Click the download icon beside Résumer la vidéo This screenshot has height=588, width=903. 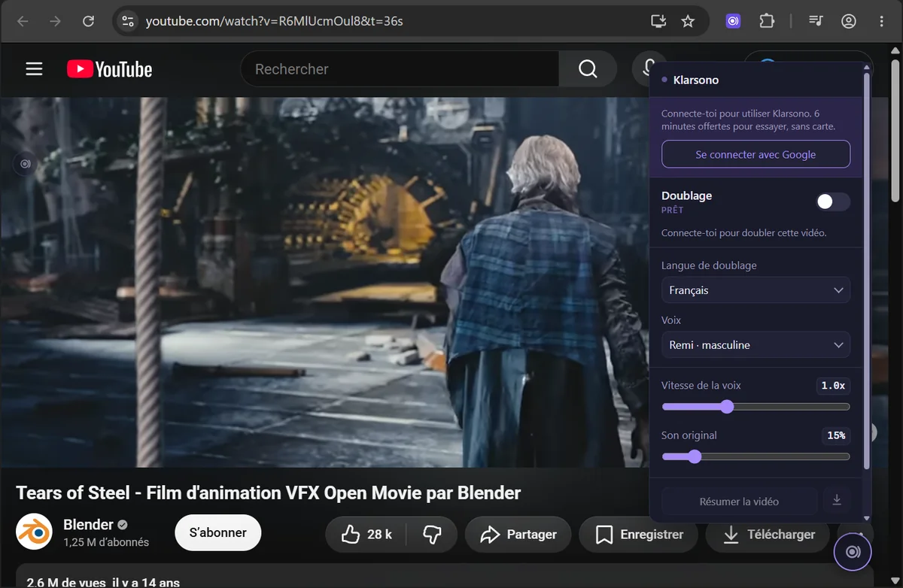coord(837,501)
